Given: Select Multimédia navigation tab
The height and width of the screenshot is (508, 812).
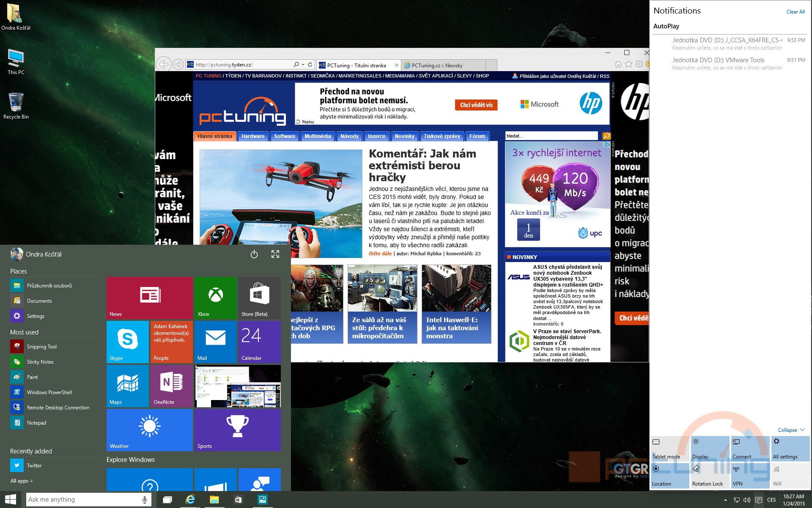Looking at the screenshot, I should [x=318, y=136].
